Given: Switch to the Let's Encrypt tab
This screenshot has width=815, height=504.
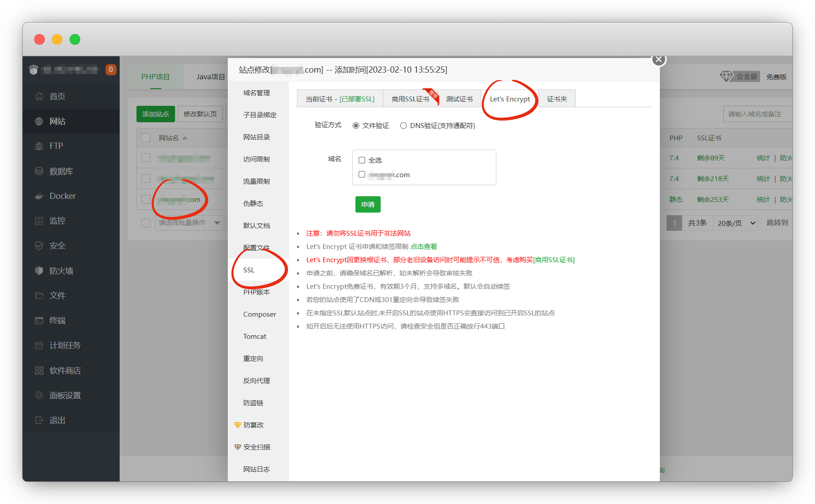Looking at the screenshot, I should (510, 99).
